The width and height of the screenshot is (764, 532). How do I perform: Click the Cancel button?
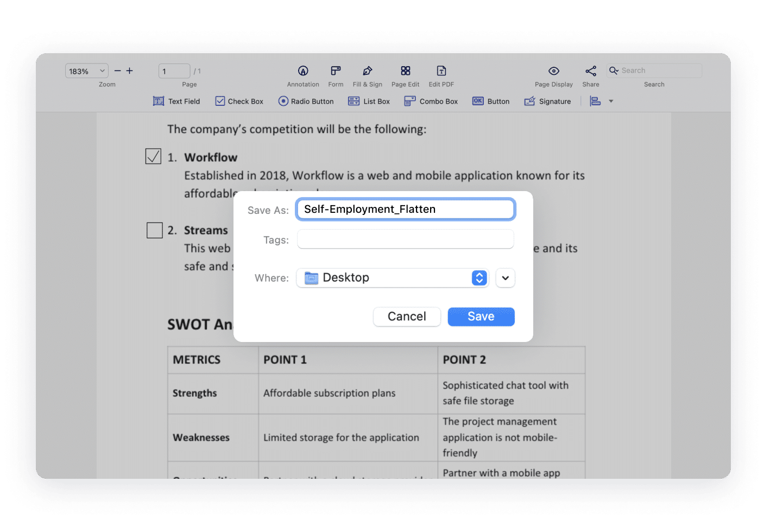point(407,316)
